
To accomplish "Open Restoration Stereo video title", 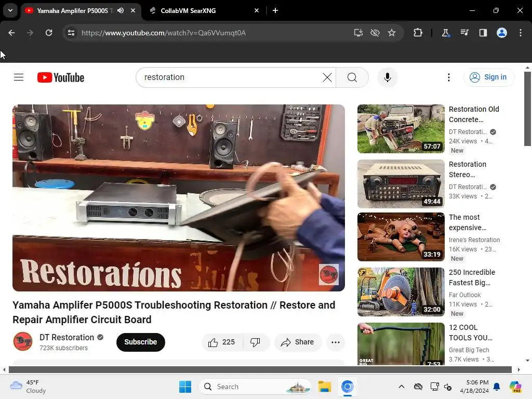I will coord(467,169).
